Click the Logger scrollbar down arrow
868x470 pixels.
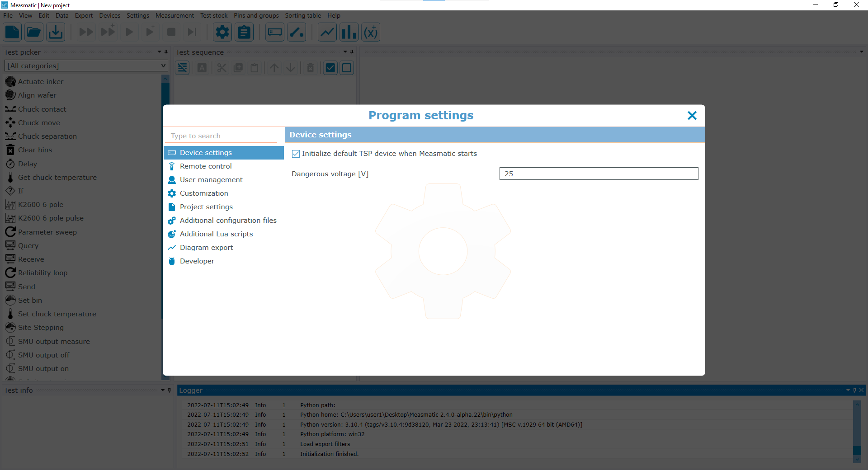(857, 459)
